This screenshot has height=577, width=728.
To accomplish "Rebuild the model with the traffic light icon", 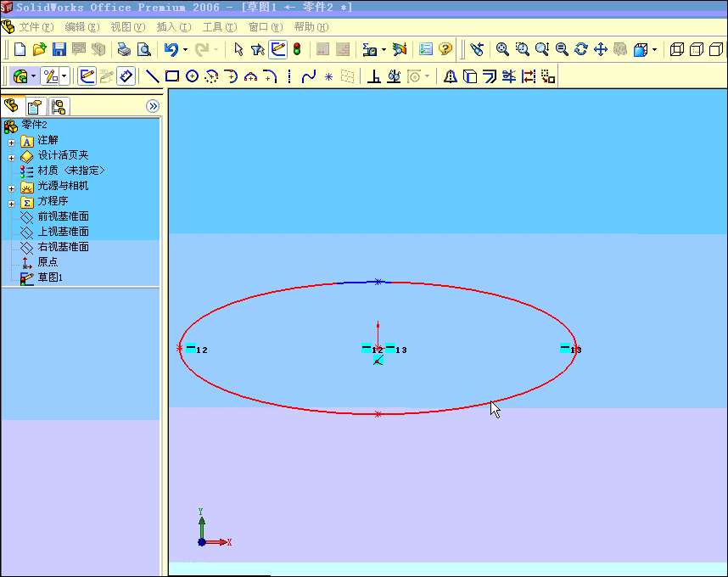I will (297, 49).
